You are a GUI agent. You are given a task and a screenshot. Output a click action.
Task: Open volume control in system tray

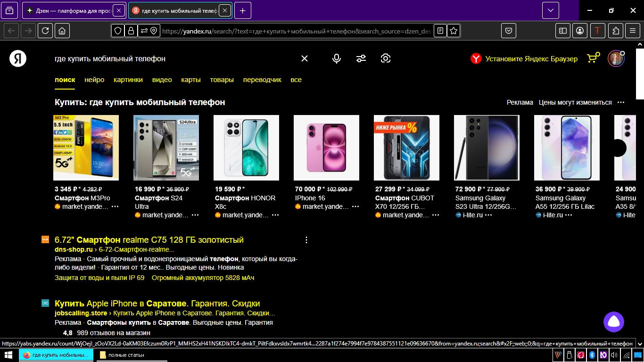click(x=614, y=355)
